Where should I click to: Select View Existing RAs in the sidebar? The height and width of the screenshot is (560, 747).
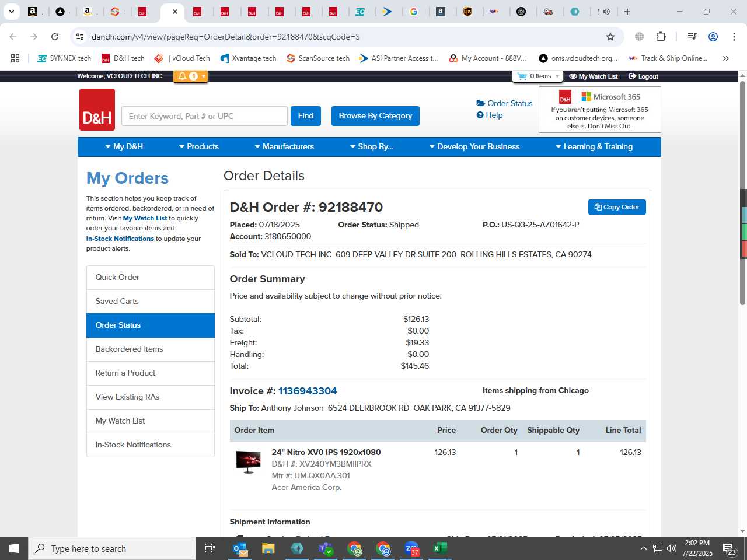pos(151,397)
